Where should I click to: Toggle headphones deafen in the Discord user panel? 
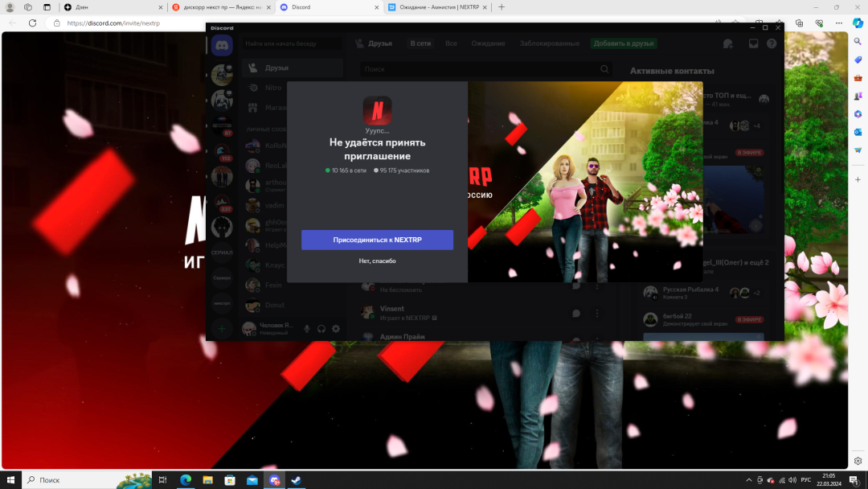tap(321, 329)
